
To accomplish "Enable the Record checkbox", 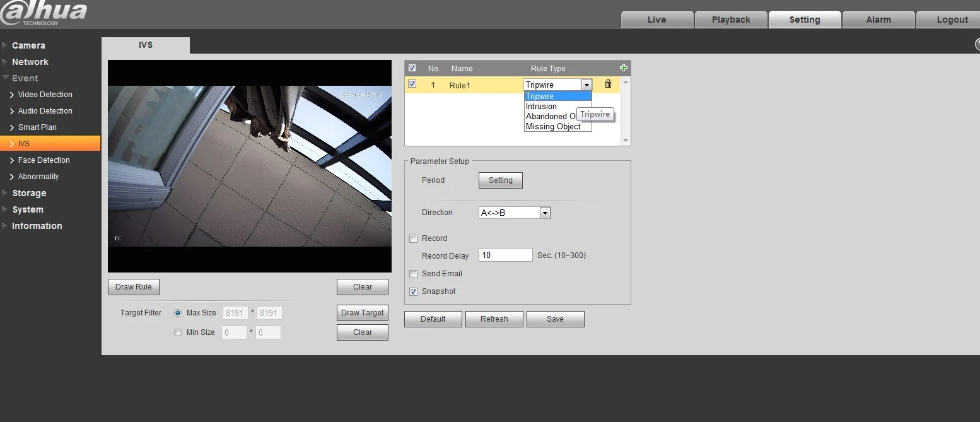I will click(x=414, y=238).
